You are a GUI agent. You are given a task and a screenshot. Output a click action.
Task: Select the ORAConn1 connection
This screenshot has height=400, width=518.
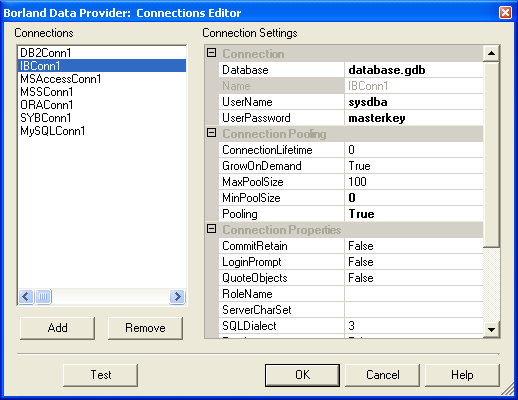click(102, 105)
